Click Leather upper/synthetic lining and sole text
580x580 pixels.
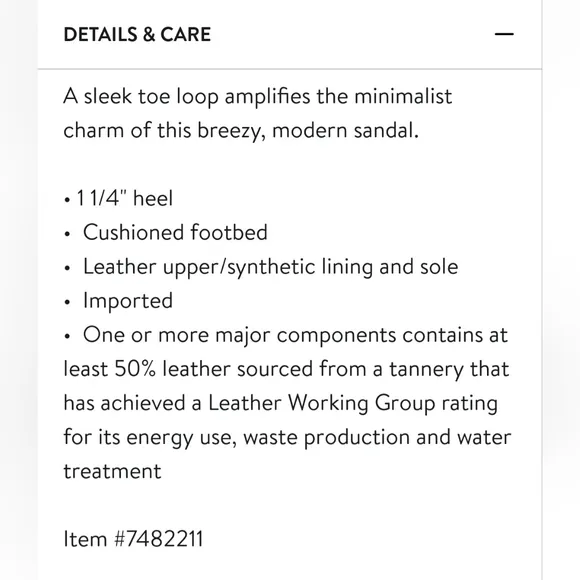tap(271, 267)
